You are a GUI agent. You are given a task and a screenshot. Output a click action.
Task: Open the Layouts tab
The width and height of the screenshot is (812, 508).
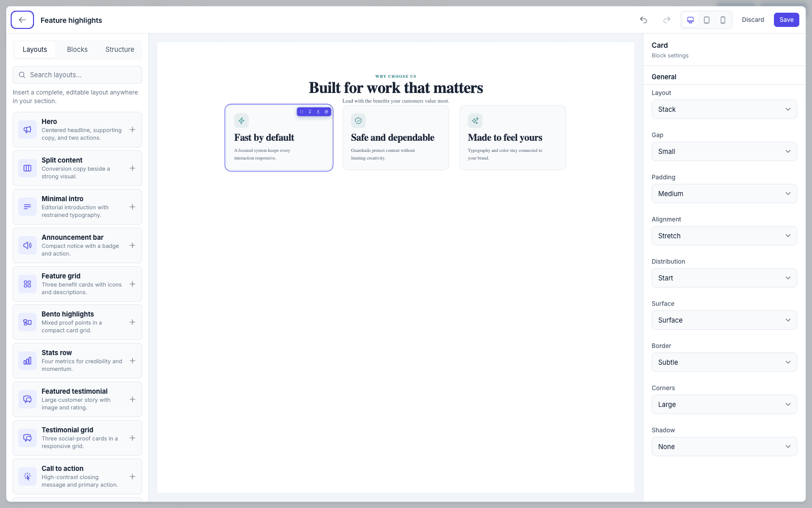[35, 49]
